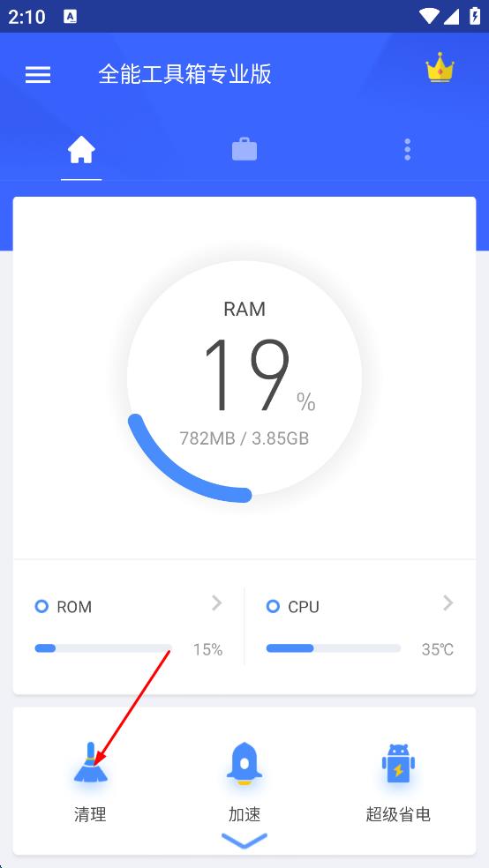Tap the battery icon in status bar
Image resolution: width=489 pixels, height=868 pixels.
point(475,16)
